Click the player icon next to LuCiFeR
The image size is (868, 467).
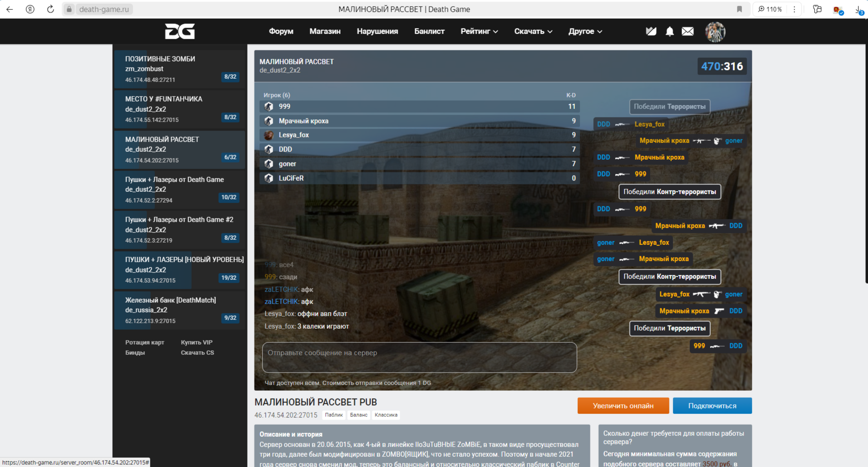[x=269, y=178]
